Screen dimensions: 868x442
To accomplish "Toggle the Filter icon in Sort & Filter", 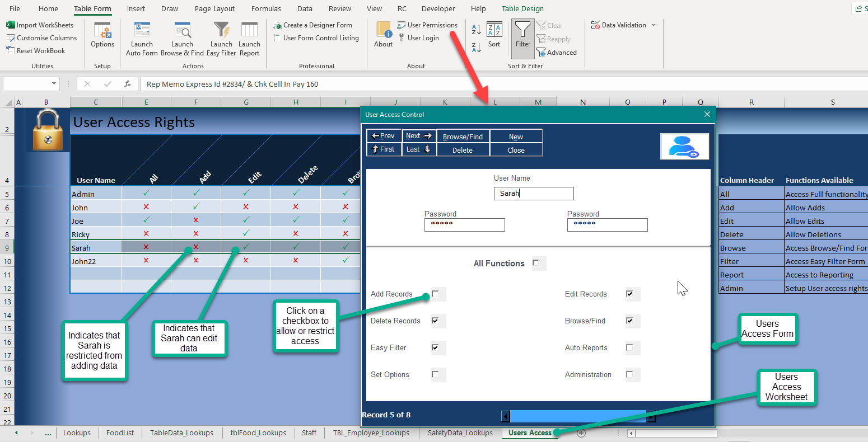I will (x=522, y=37).
